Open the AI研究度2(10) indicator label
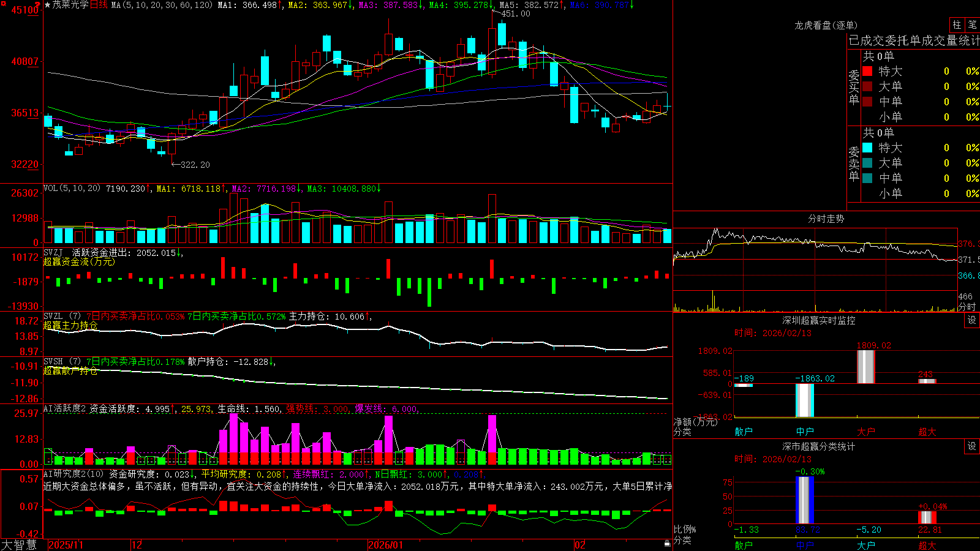The width and height of the screenshot is (980, 551). (74, 474)
